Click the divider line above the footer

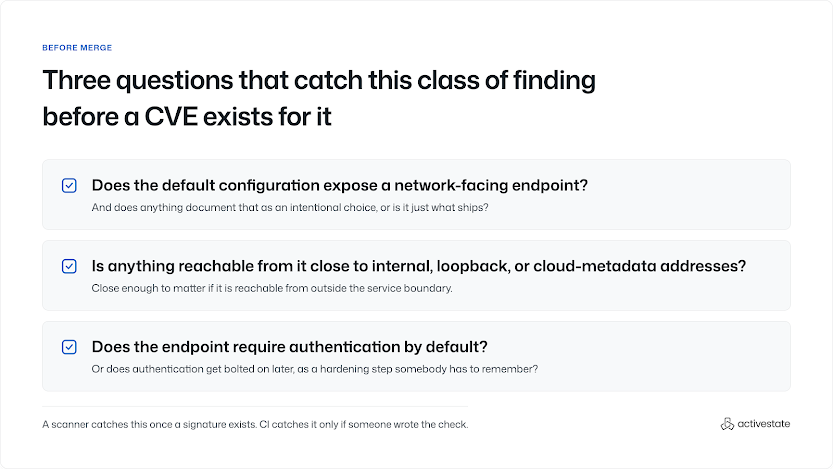[255, 406]
